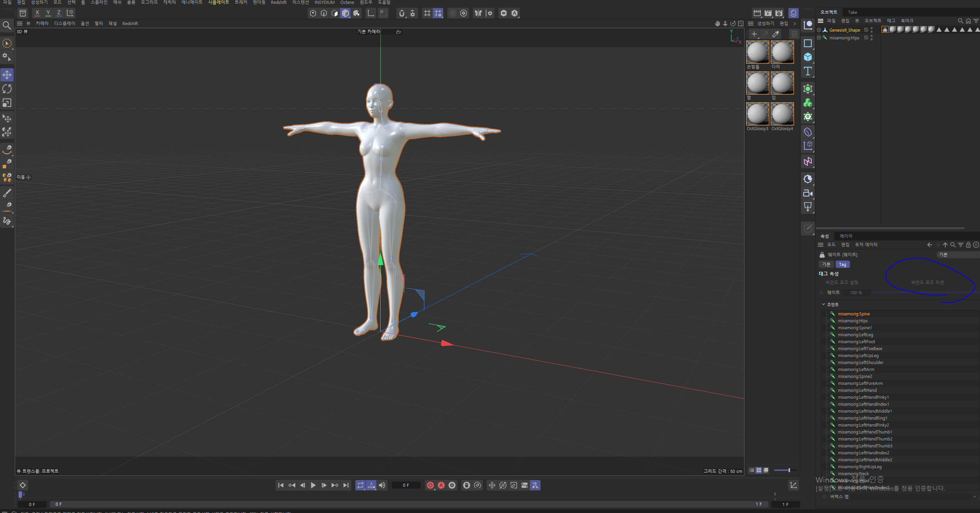The width and height of the screenshot is (980, 513).
Task: Click the Snap magnet icon
Action: [x=402, y=13]
